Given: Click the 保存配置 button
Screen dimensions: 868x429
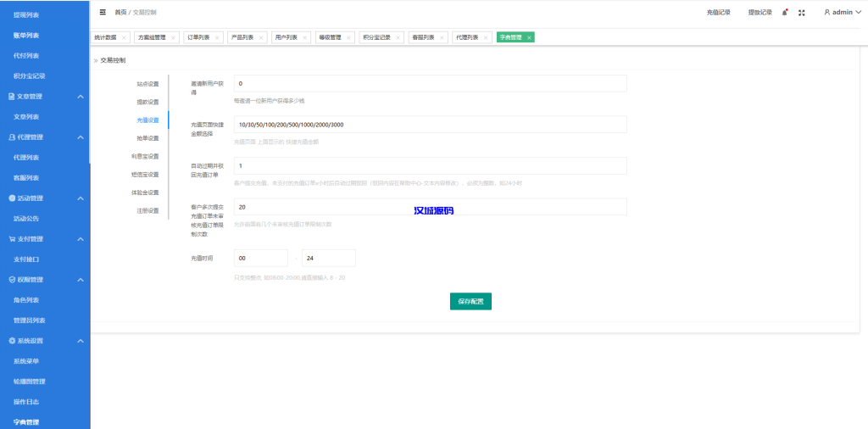Looking at the screenshot, I should [x=470, y=301].
